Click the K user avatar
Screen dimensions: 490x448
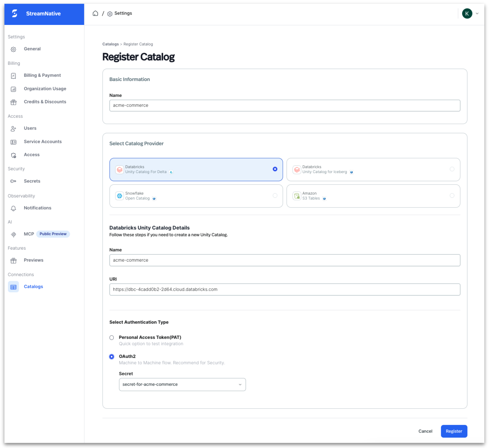point(467,14)
